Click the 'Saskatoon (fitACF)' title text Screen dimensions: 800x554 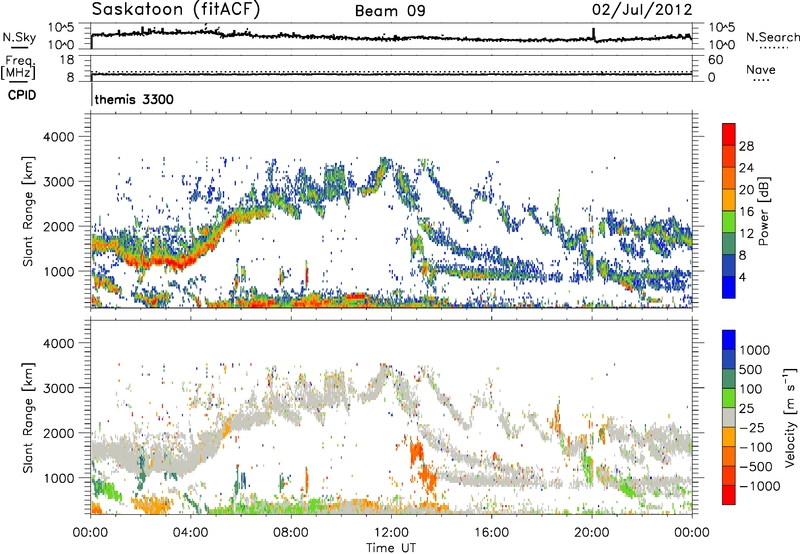click(176, 10)
